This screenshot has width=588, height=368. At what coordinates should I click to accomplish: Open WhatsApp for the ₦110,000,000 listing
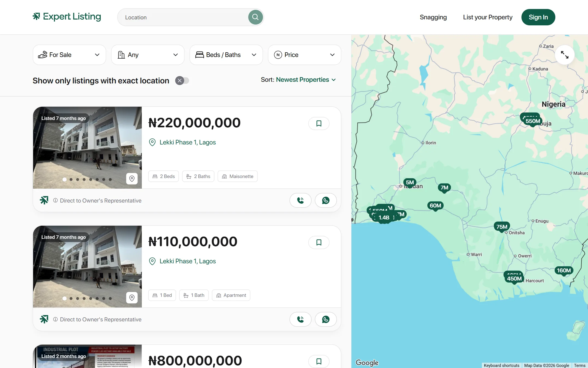(326, 319)
